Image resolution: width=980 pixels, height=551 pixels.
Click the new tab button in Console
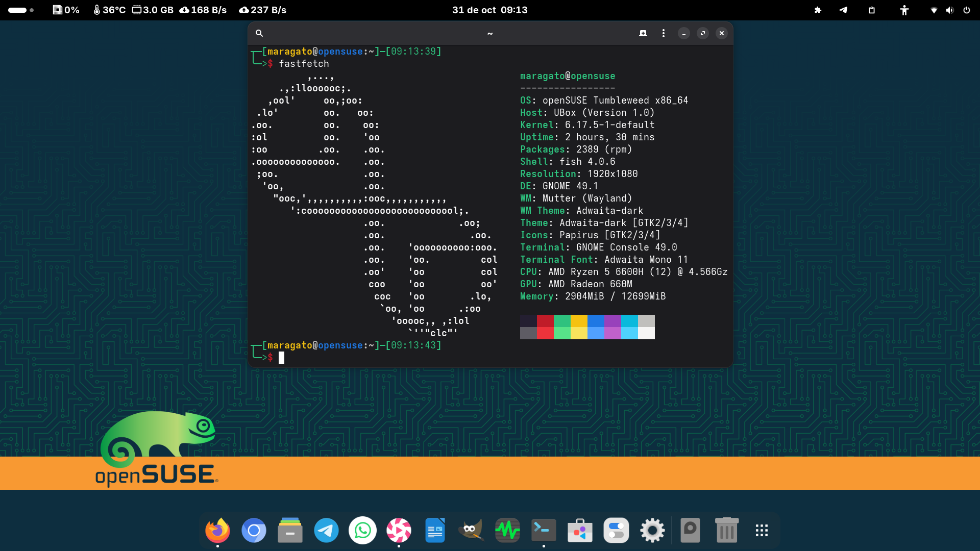[x=643, y=33]
